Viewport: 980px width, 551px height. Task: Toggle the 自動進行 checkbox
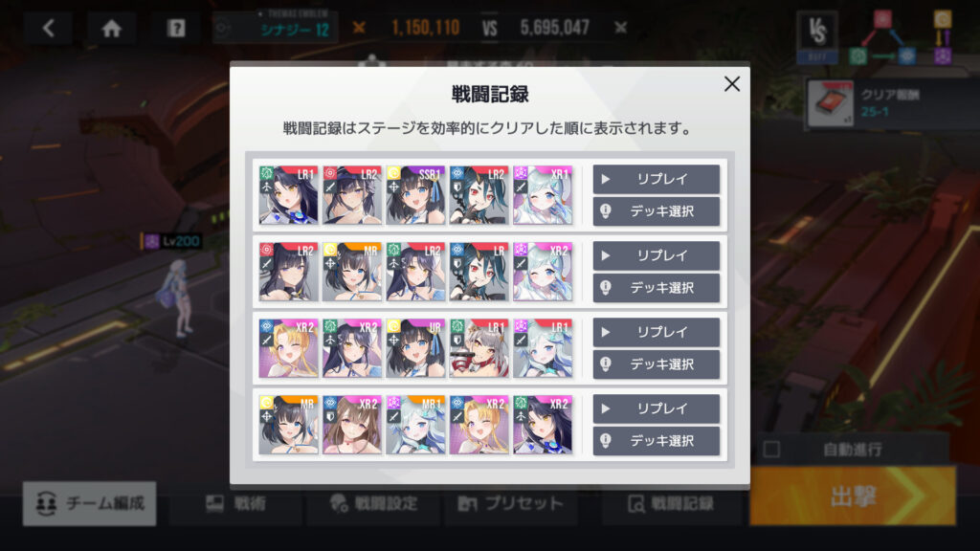772,450
